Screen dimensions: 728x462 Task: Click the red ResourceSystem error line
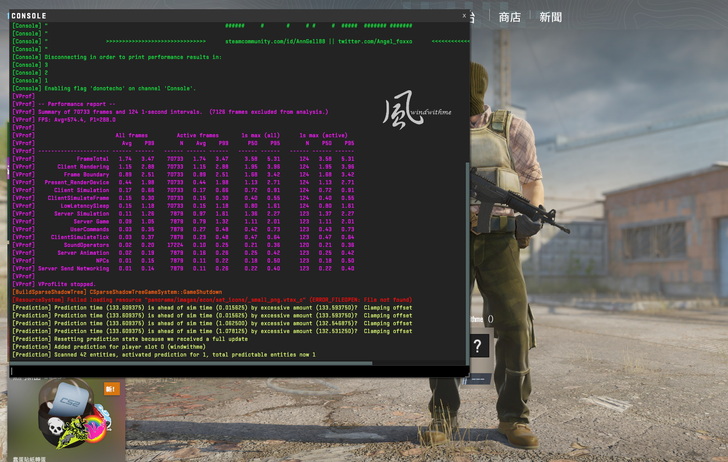tap(212, 300)
